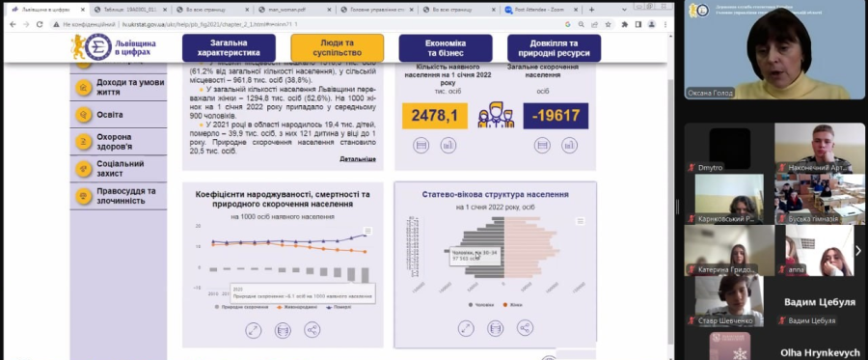Click the browser address bar URL
The height and width of the screenshot is (360, 868).
(210, 24)
